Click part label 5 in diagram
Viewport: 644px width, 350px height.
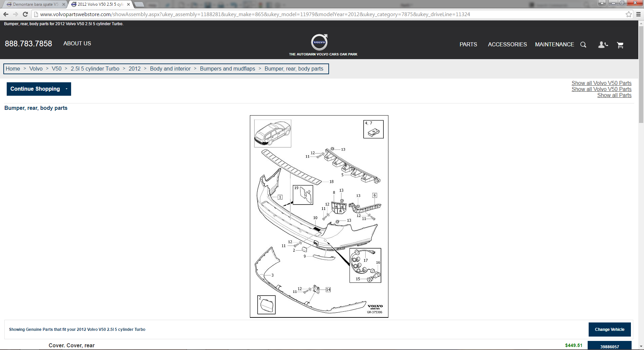tap(342, 175)
